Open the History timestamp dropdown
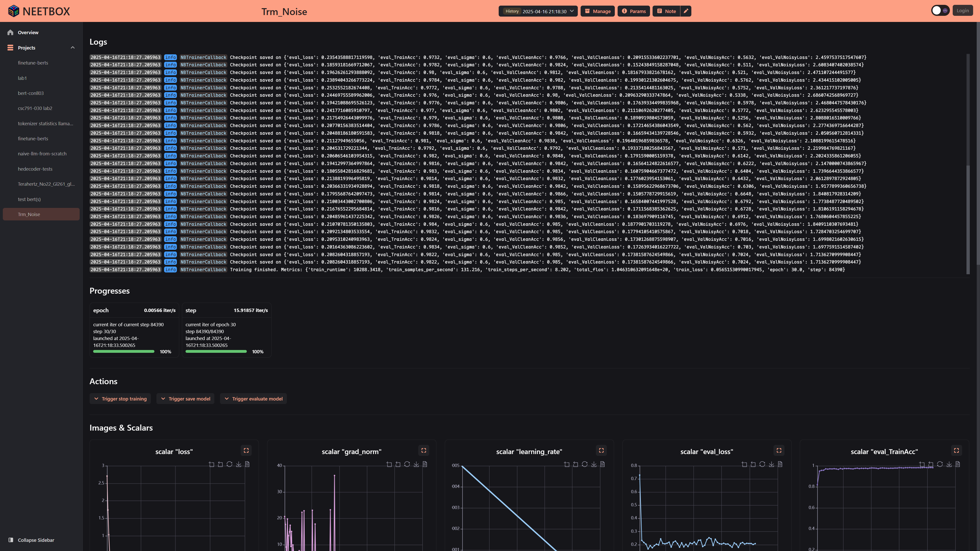The image size is (980, 551). tap(538, 11)
